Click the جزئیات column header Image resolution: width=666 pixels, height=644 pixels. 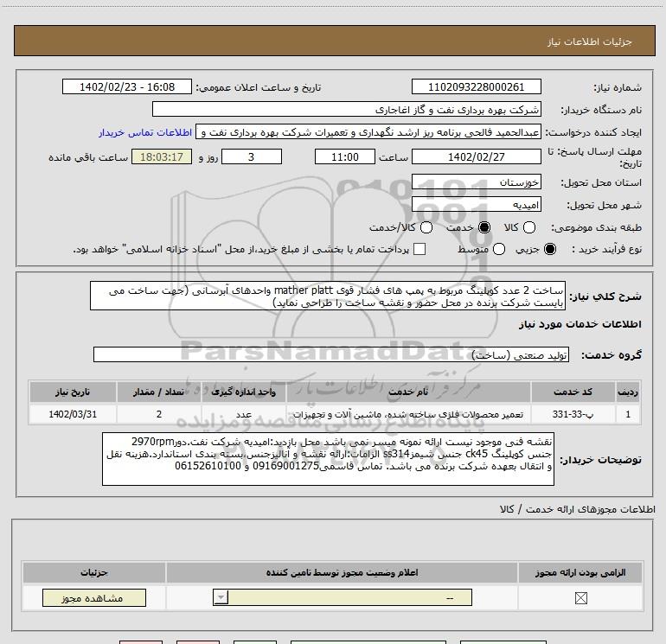click(x=94, y=572)
